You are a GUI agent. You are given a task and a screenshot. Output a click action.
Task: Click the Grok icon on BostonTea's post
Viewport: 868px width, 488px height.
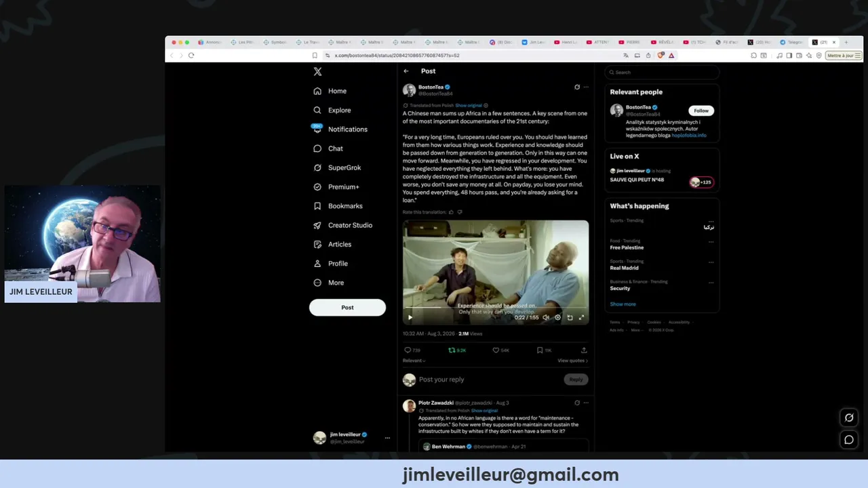[x=577, y=87]
